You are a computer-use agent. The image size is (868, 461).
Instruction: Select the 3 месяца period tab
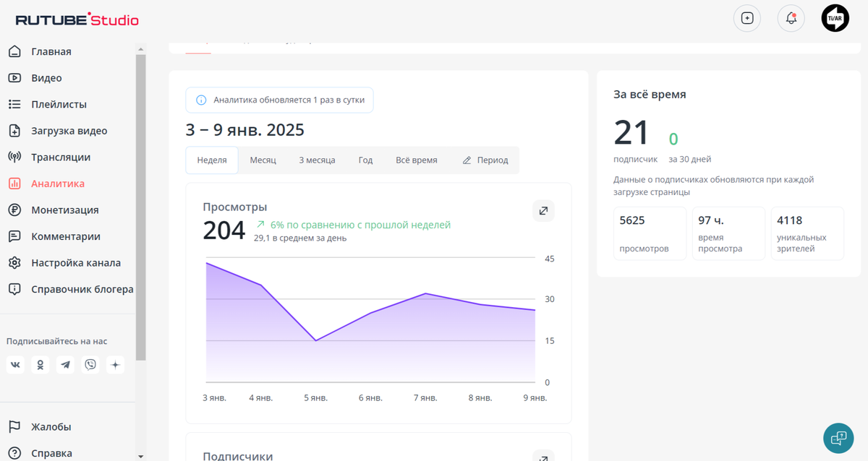point(317,160)
